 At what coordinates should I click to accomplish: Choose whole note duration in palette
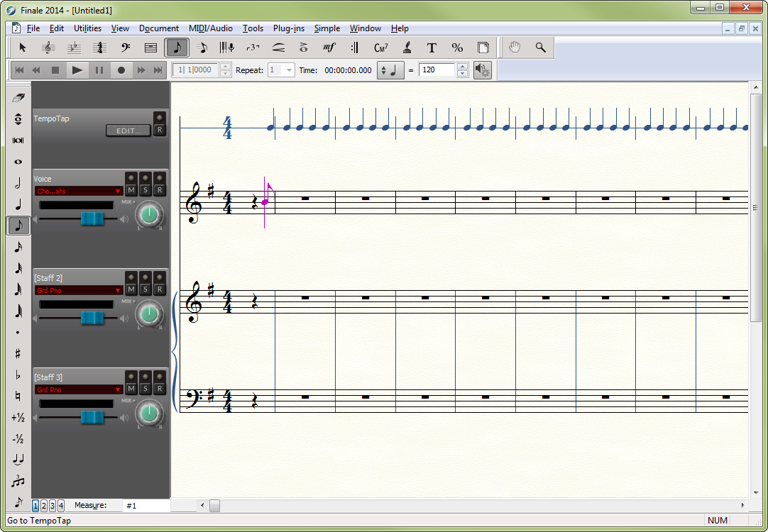pos(18,162)
